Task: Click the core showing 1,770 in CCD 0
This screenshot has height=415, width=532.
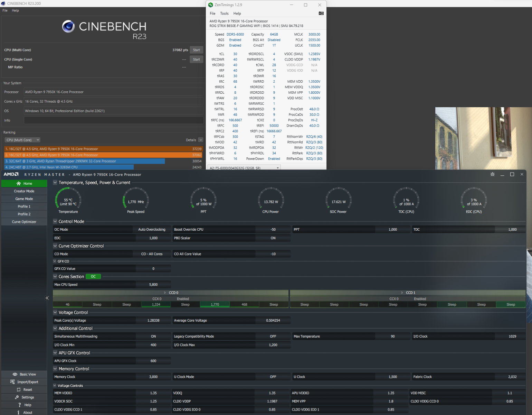Action: click(x=215, y=304)
